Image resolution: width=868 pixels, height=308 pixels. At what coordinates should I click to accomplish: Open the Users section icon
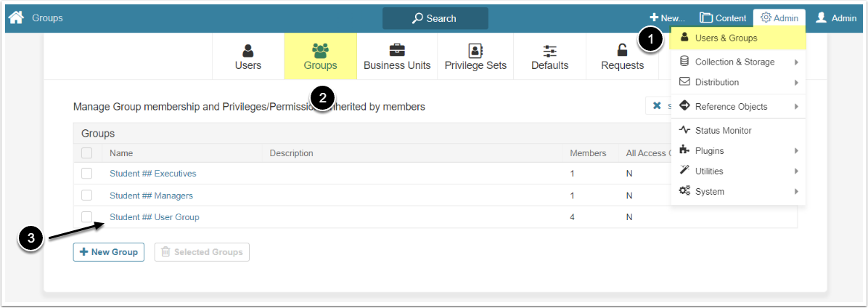[x=248, y=51]
